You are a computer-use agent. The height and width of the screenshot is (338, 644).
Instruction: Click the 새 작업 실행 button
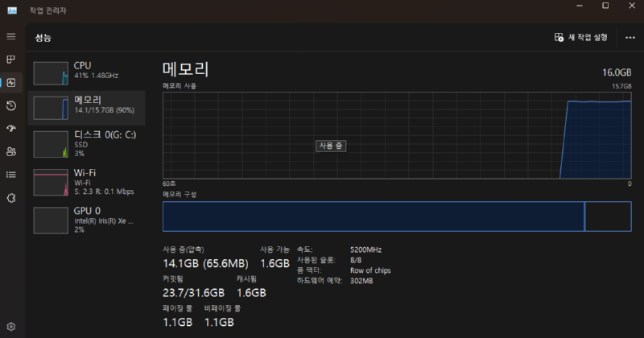click(581, 37)
